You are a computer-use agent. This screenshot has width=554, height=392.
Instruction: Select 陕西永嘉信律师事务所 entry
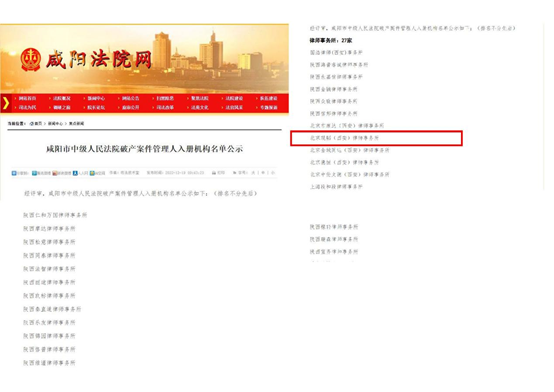[336, 77]
